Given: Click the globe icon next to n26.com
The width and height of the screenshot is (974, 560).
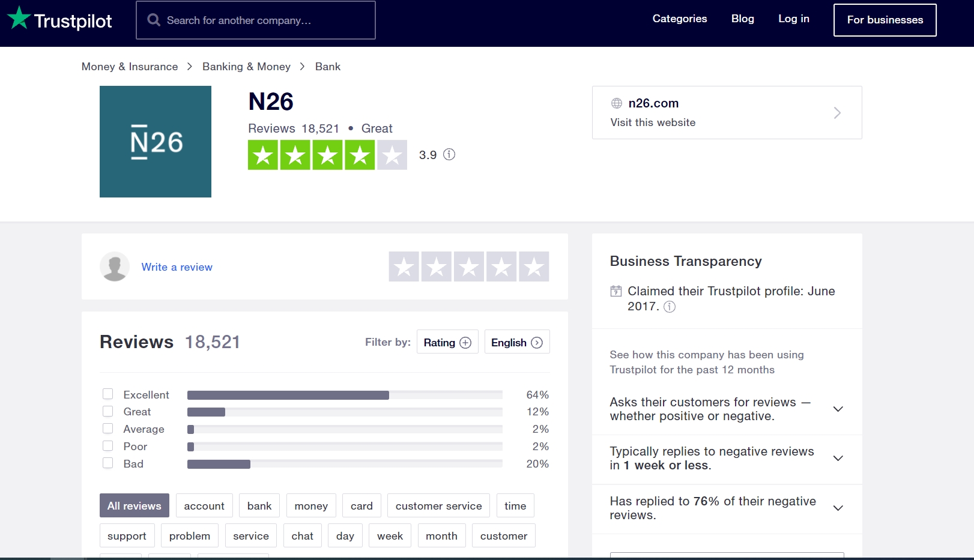Looking at the screenshot, I should tap(617, 103).
